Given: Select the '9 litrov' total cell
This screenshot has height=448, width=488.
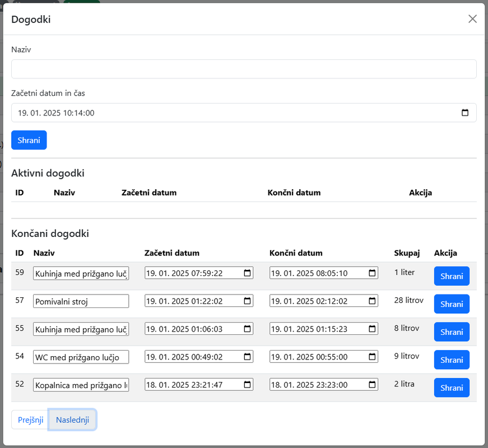Looking at the screenshot, I should pyautogui.click(x=406, y=356).
